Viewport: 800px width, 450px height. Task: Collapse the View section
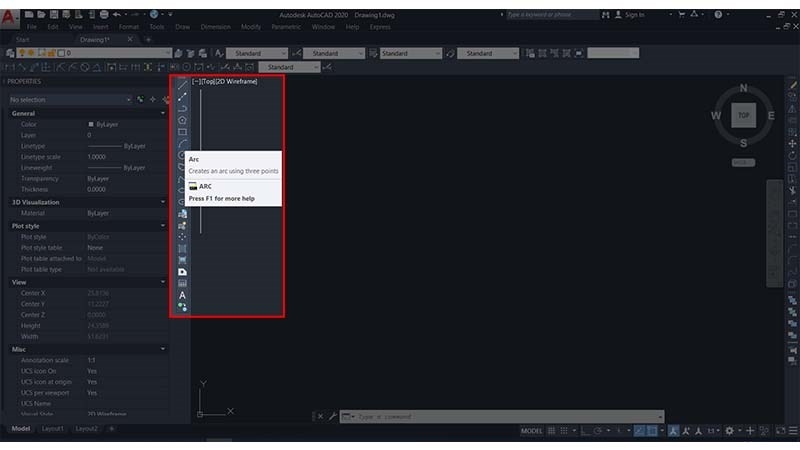163,282
